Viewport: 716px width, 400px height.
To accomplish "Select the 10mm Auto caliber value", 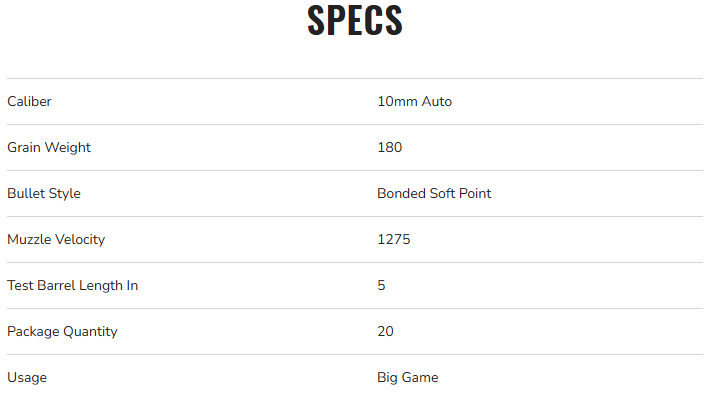I will tap(414, 102).
